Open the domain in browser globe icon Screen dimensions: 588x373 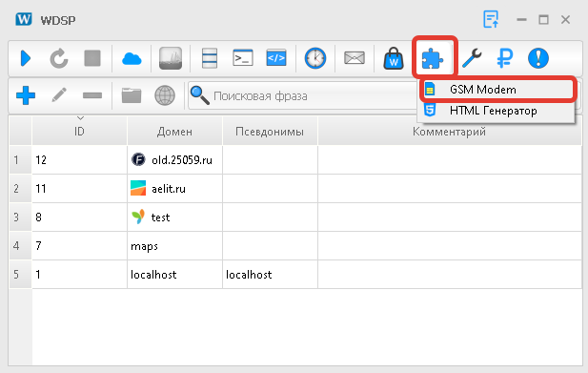tap(165, 95)
